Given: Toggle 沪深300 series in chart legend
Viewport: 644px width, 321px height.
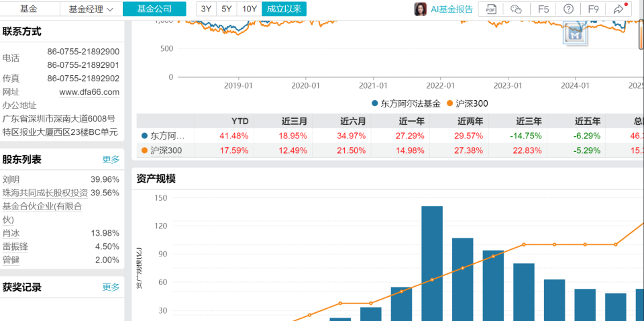Looking at the screenshot, I should click(468, 103).
